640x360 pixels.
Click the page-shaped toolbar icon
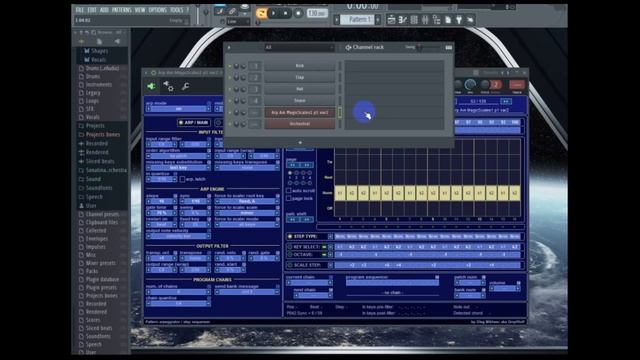click(x=448, y=20)
